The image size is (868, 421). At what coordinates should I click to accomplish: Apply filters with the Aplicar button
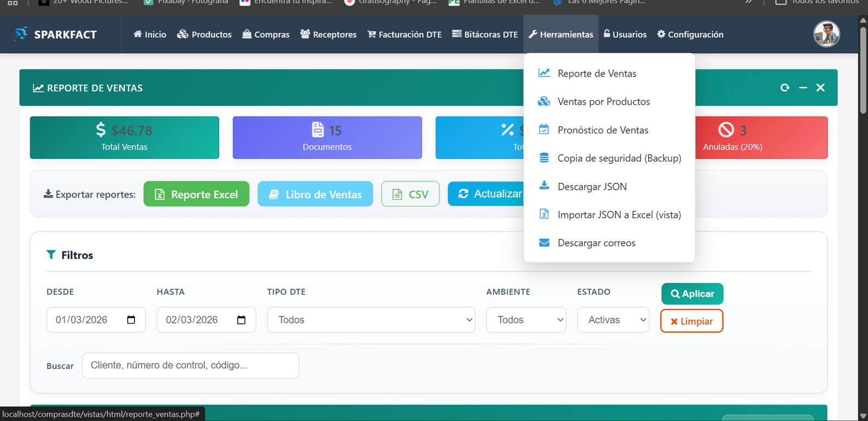pyautogui.click(x=692, y=294)
